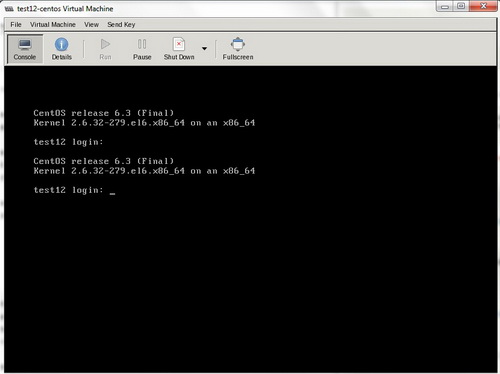Maximize the virtual machine window
The width and height of the screenshot is (500, 374).
point(461,6)
